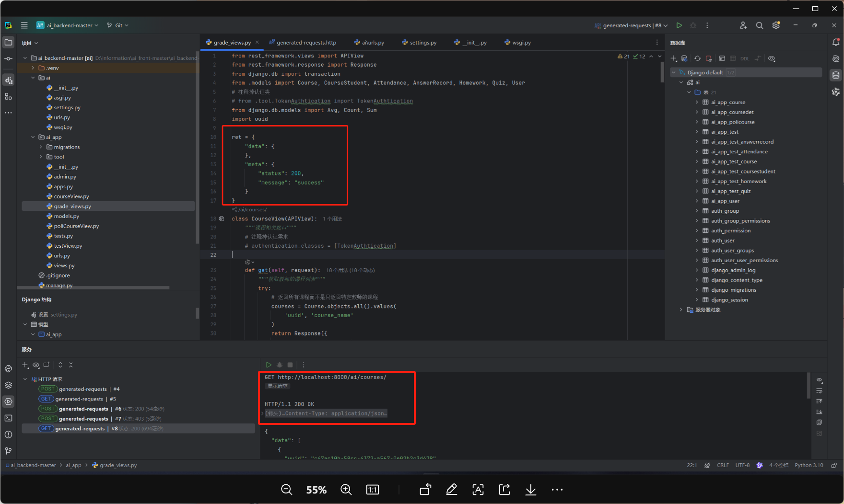This screenshot has width=844, height=504.
Task: Expand the ai_app_course table
Action: click(697, 102)
